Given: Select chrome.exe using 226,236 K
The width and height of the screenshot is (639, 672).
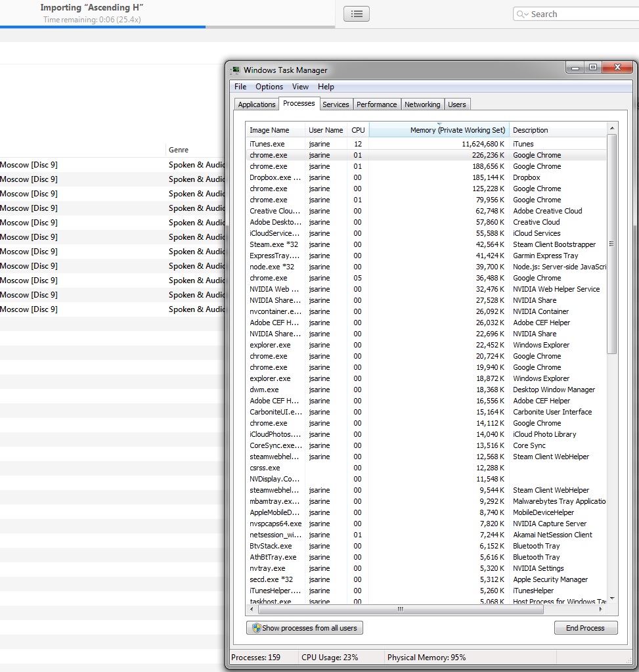Looking at the screenshot, I should pos(426,155).
